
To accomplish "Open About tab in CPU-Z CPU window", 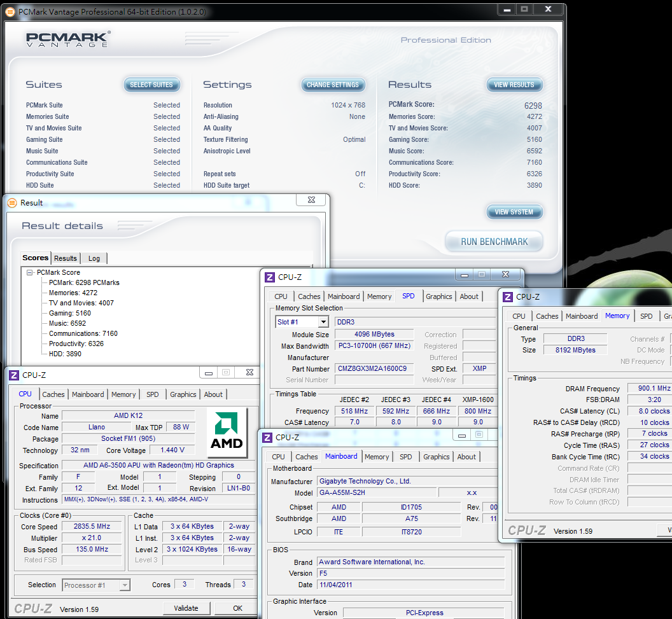I will click(x=213, y=394).
